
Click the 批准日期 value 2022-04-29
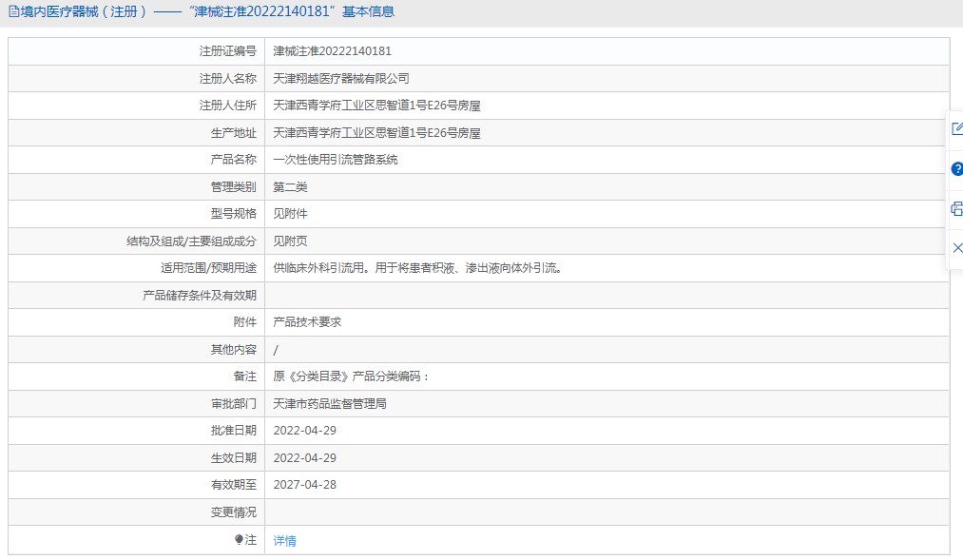304,431
